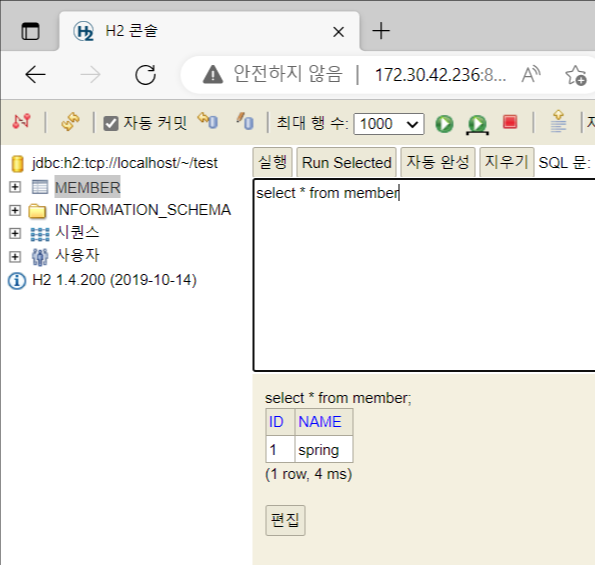Click the 지우기 button
Viewport: 595px width, 565px height.
click(x=506, y=162)
